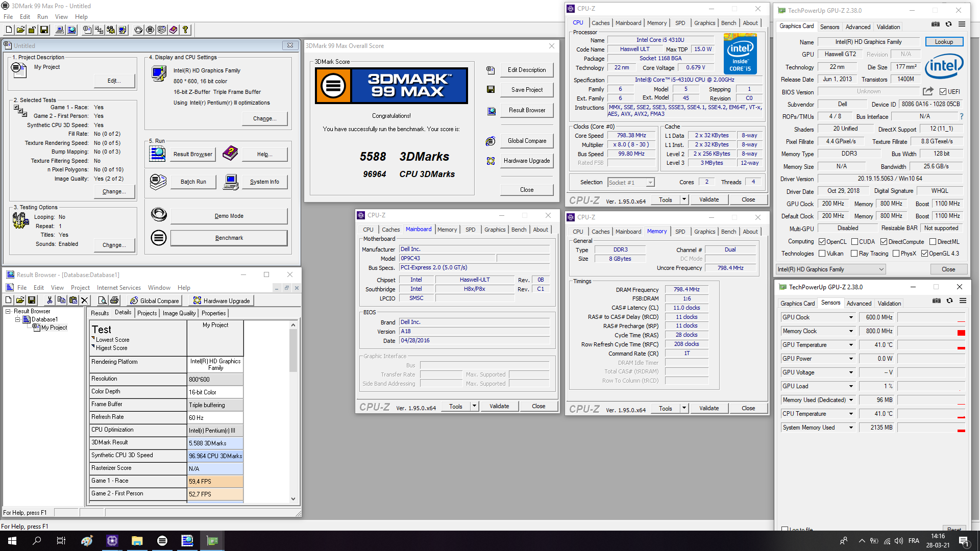Click Print Preview icon in Result Browser toolbar

click(x=102, y=300)
